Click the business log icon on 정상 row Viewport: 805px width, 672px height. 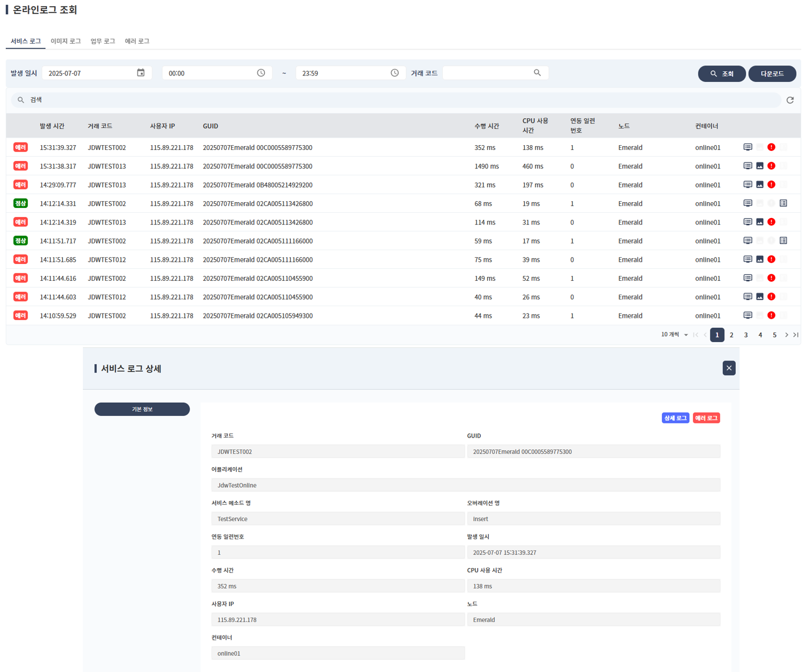783,203
